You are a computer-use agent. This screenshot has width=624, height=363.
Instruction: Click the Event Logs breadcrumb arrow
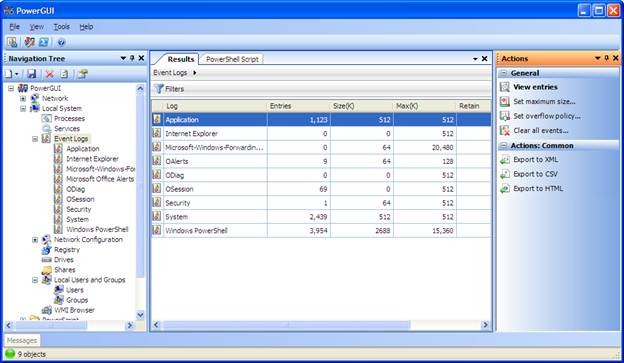pyautogui.click(x=195, y=73)
